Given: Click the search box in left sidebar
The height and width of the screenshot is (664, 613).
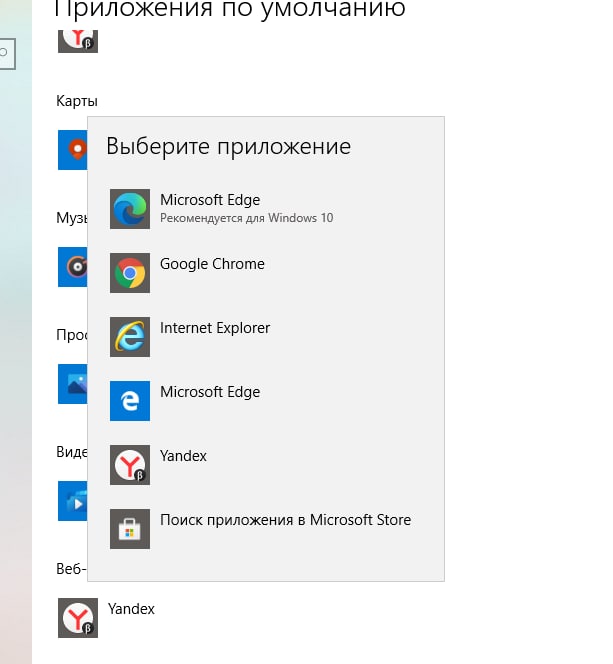Looking at the screenshot, I should tap(8, 53).
